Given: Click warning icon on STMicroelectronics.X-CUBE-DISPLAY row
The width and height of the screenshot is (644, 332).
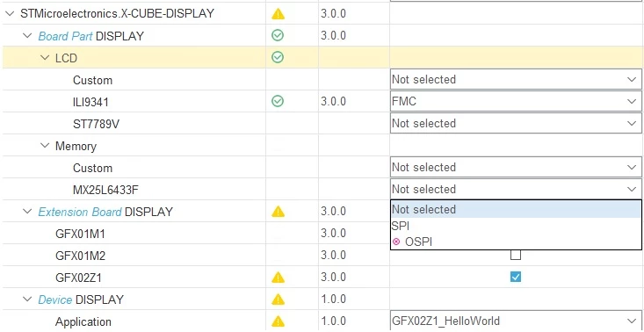Looking at the screenshot, I should pyautogui.click(x=278, y=14).
